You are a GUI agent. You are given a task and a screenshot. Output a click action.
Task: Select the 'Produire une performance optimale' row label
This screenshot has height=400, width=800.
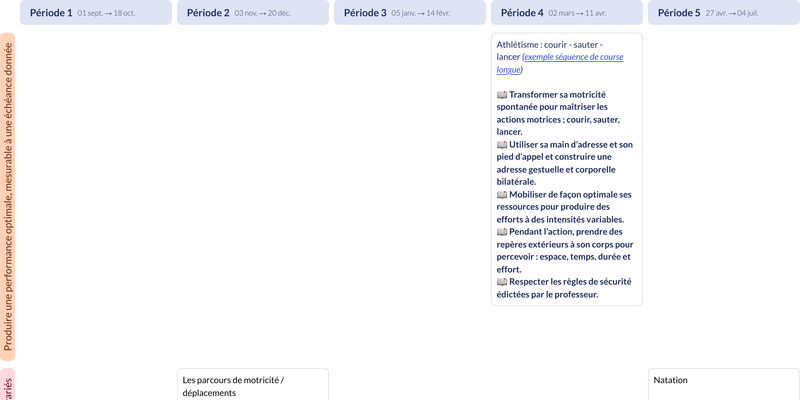(x=8, y=197)
